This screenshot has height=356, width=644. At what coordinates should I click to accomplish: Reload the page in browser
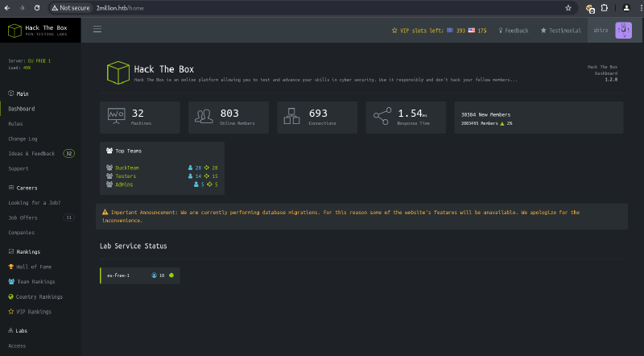(x=37, y=7)
